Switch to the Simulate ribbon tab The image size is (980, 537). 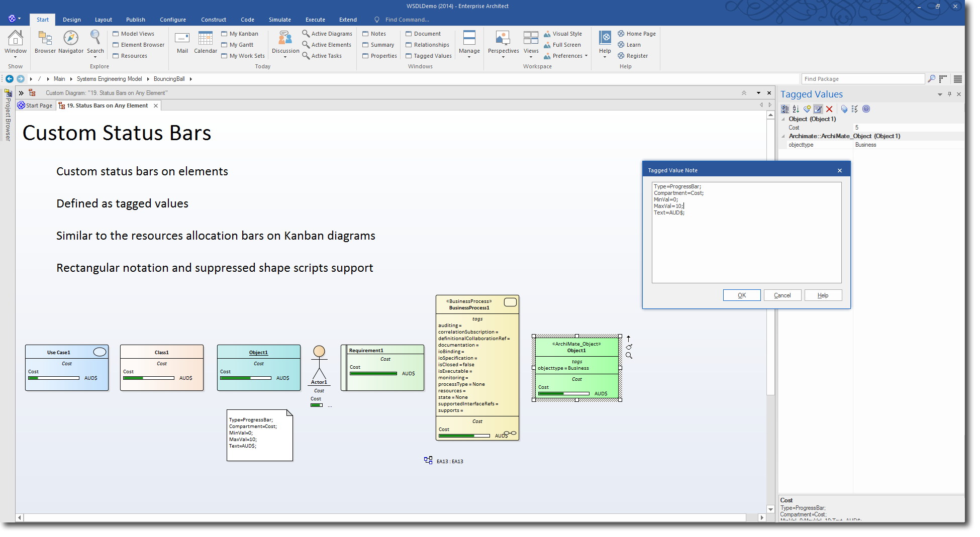279,20
